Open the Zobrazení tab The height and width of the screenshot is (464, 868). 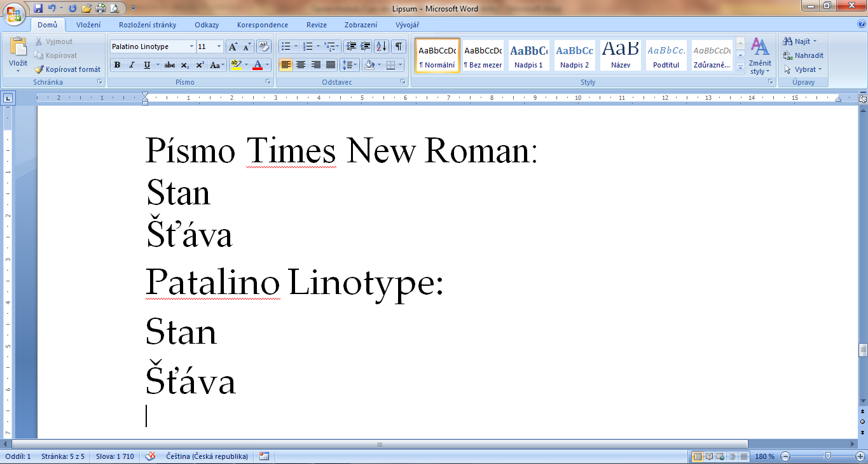[360, 25]
